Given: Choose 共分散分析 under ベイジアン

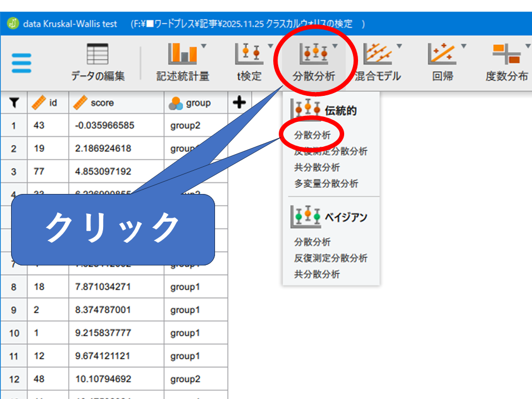Looking at the screenshot, I should (317, 274).
